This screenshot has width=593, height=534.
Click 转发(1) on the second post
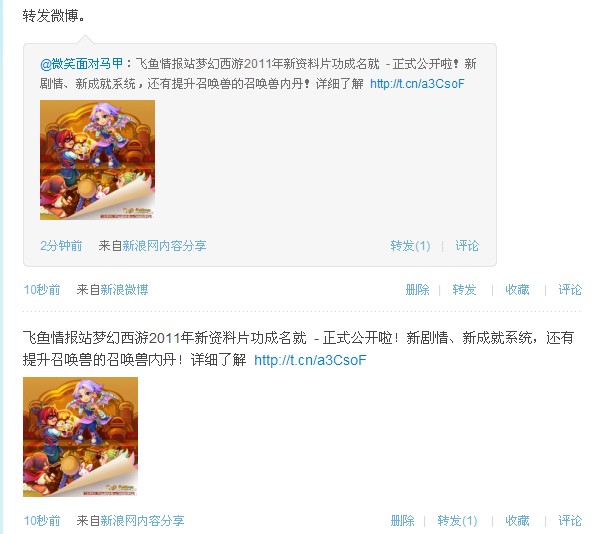[x=457, y=521]
